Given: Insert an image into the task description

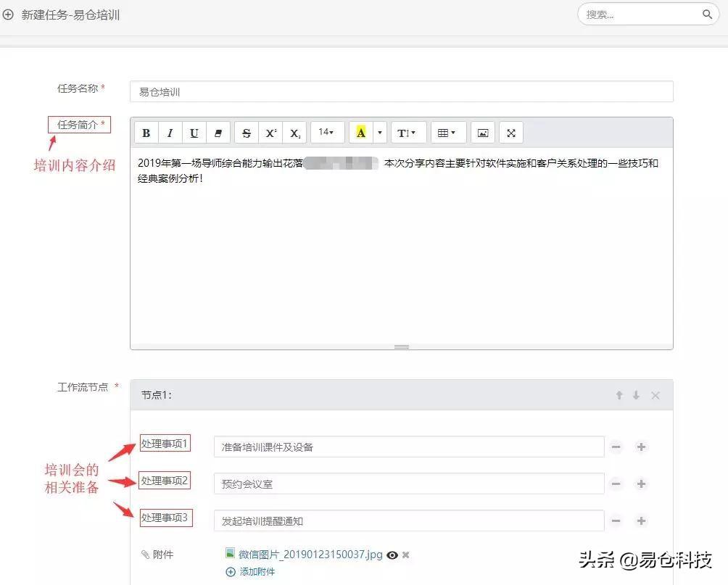Looking at the screenshot, I should (x=481, y=132).
